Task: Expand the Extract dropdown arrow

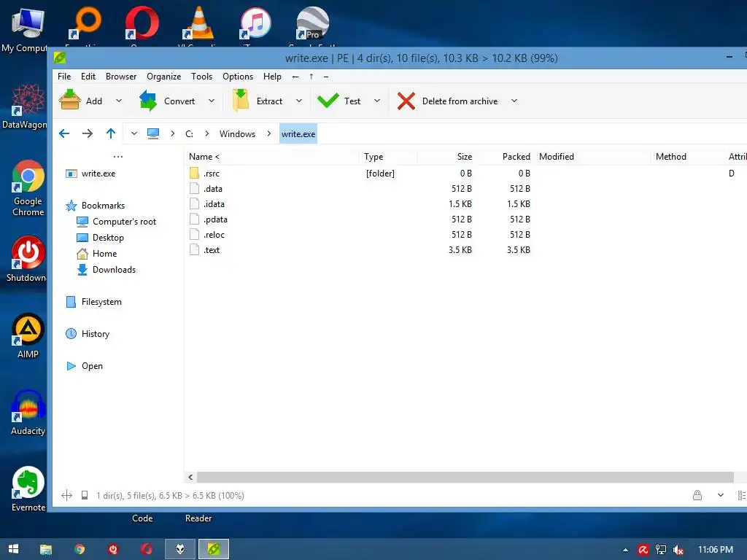Action: [299, 101]
